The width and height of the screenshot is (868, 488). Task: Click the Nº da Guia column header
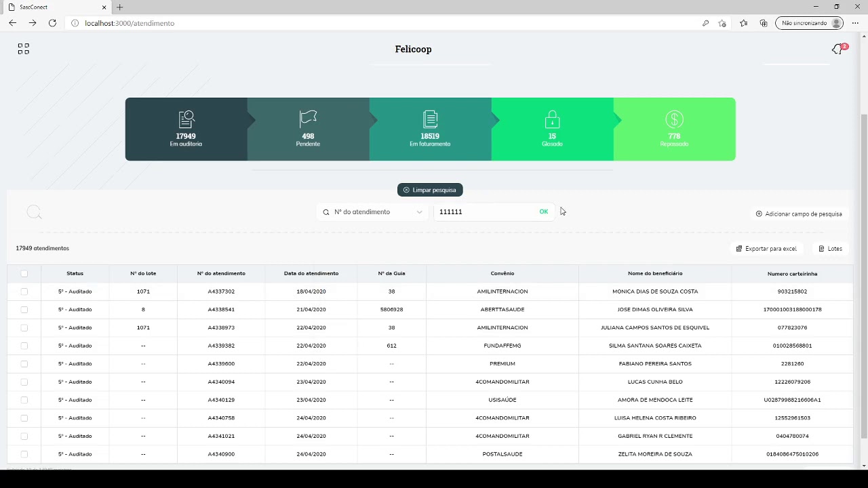tap(392, 274)
